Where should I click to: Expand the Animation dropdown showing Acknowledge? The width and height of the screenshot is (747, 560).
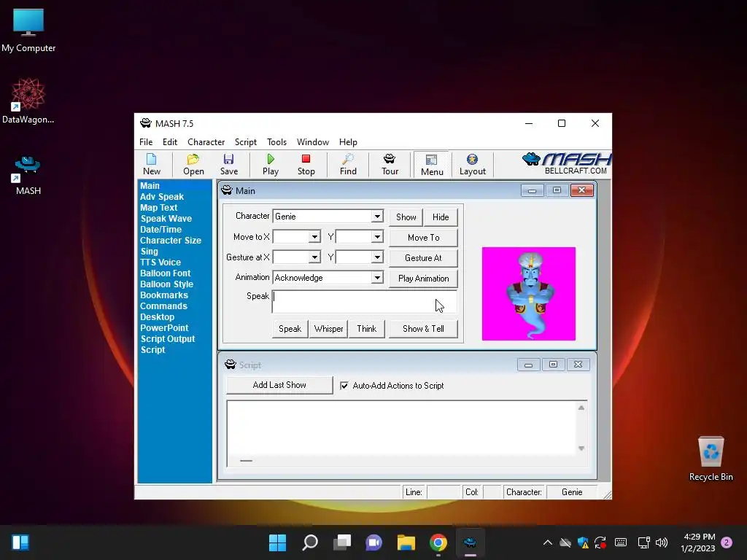point(377,278)
